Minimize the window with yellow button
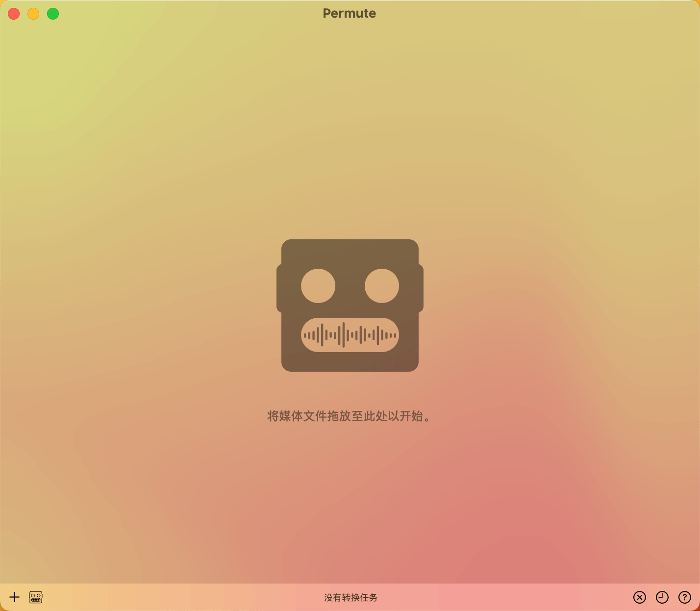The image size is (700, 611). tap(33, 14)
